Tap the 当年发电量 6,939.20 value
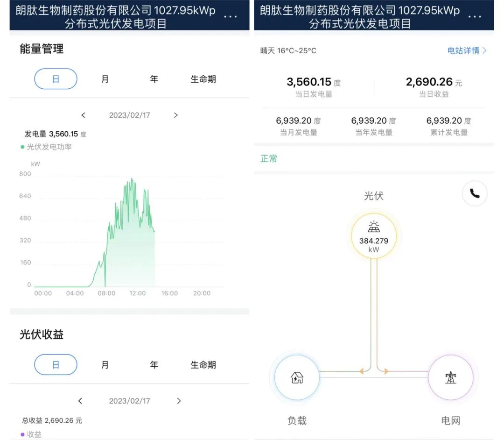The image size is (504, 440). pos(373,121)
